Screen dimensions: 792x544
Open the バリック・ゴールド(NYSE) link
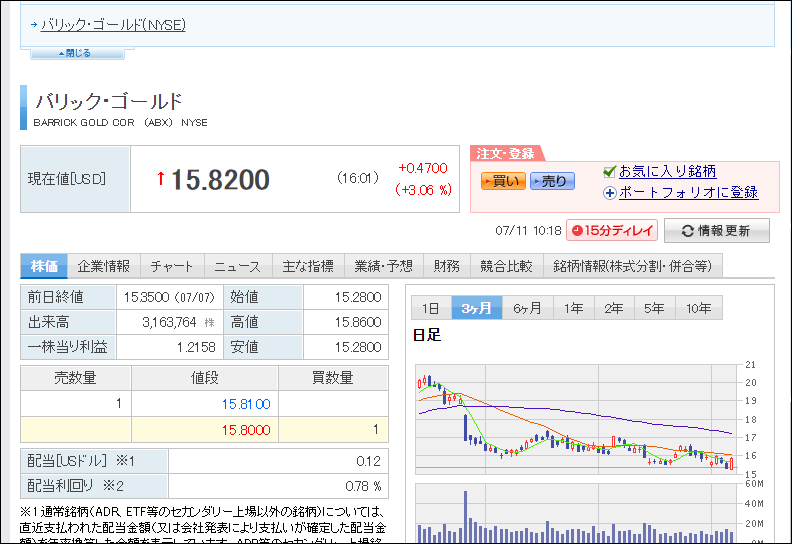[113, 25]
